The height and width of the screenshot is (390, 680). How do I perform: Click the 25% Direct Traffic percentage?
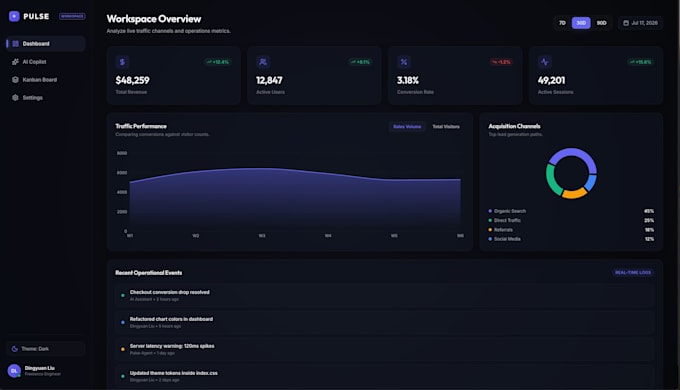tap(649, 220)
